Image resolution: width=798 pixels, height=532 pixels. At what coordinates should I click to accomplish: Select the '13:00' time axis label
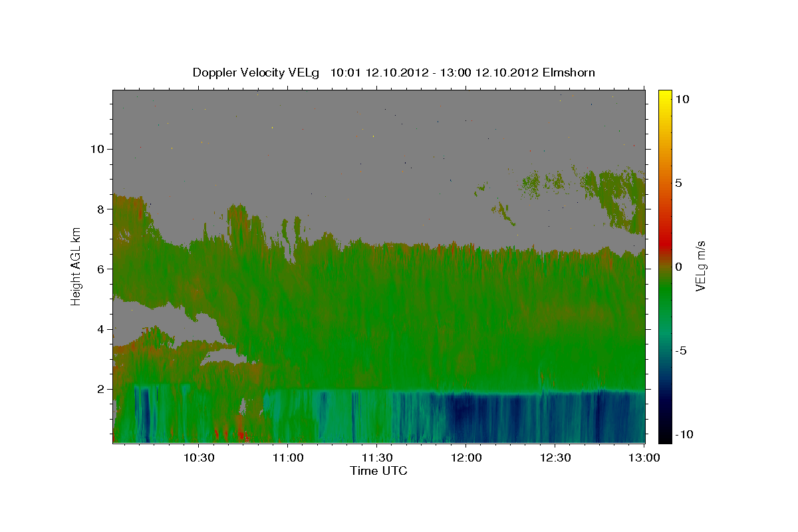click(x=644, y=458)
